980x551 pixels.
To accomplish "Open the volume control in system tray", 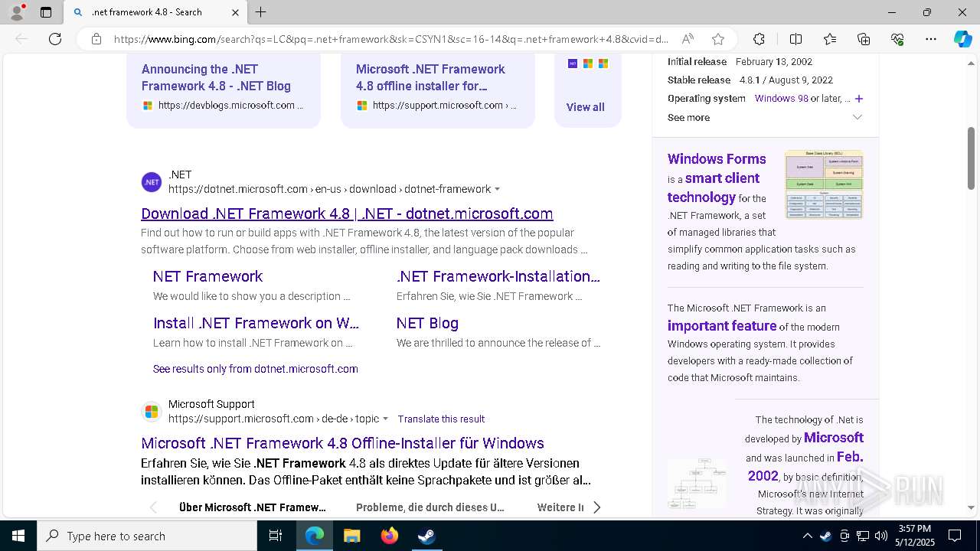I will pos(881,536).
